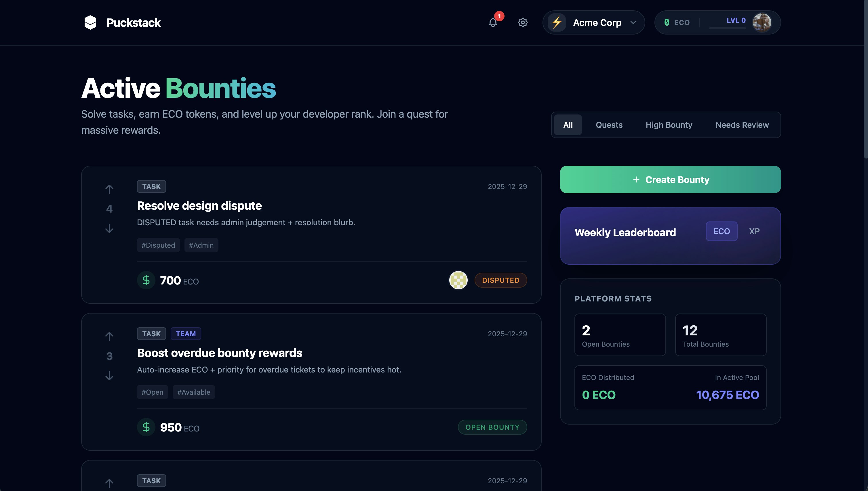The image size is (868, 491).
Task: Downvote Boost overdue bounty rewards
Action: 109,376
